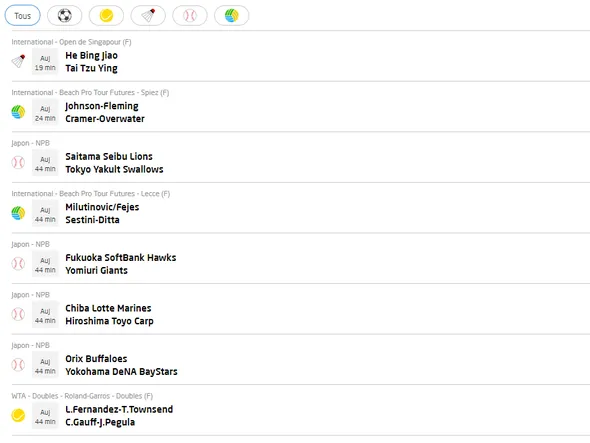Click volleyball icon beside Johnson-Fleming match

[x=18, y=112]
